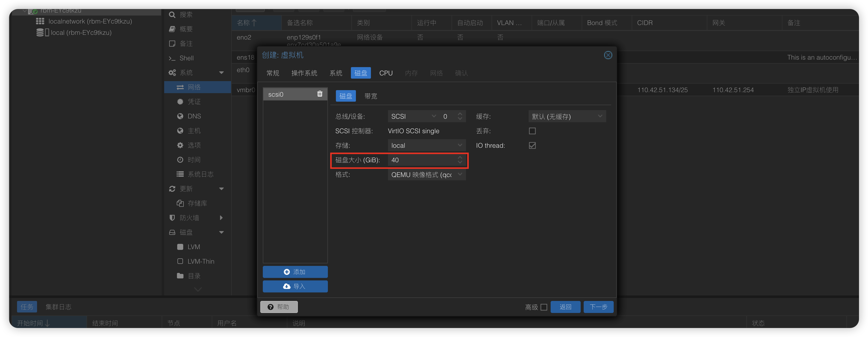Open the 防火墙 shield icon item
Screen dimensions: 868x337
click(172, 218)
